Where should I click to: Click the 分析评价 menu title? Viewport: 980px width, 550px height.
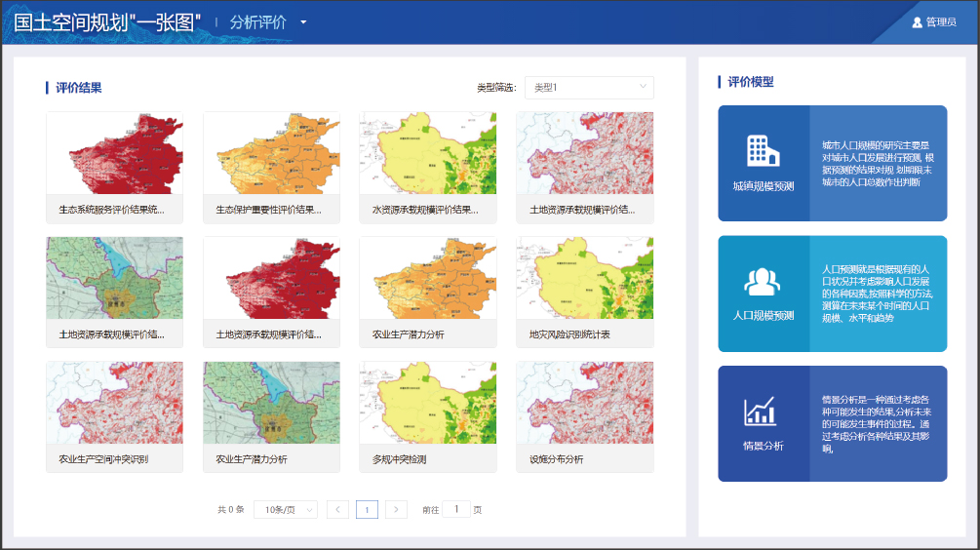pos(257,22)
